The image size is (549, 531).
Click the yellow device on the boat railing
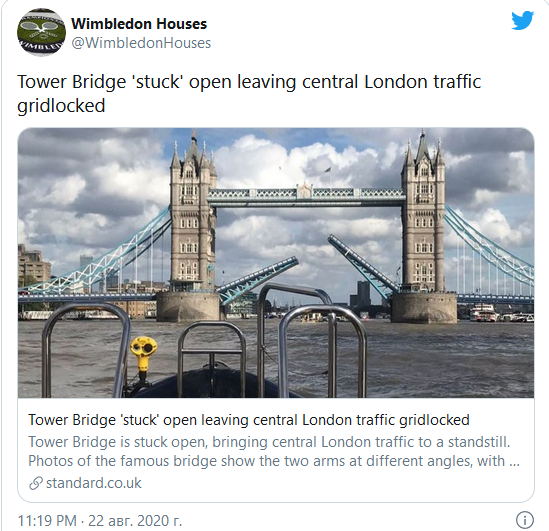143,354
